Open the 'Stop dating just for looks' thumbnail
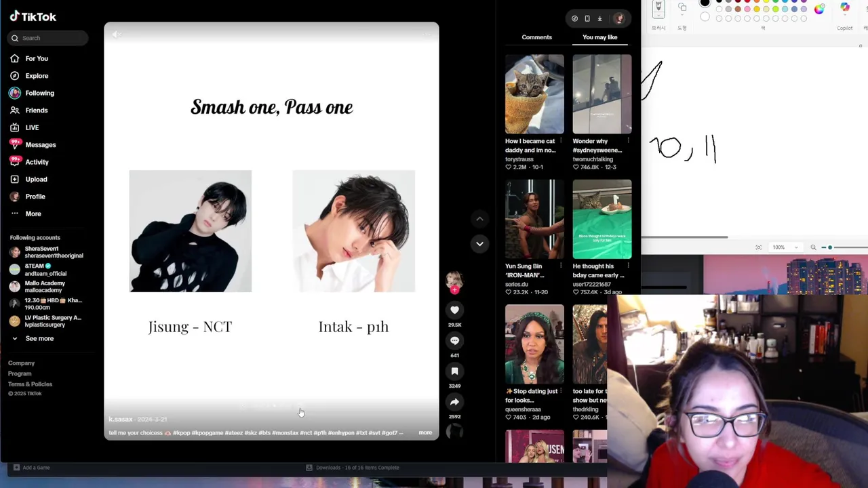Screen dimensions: 868x488 [x=534, y=344]
